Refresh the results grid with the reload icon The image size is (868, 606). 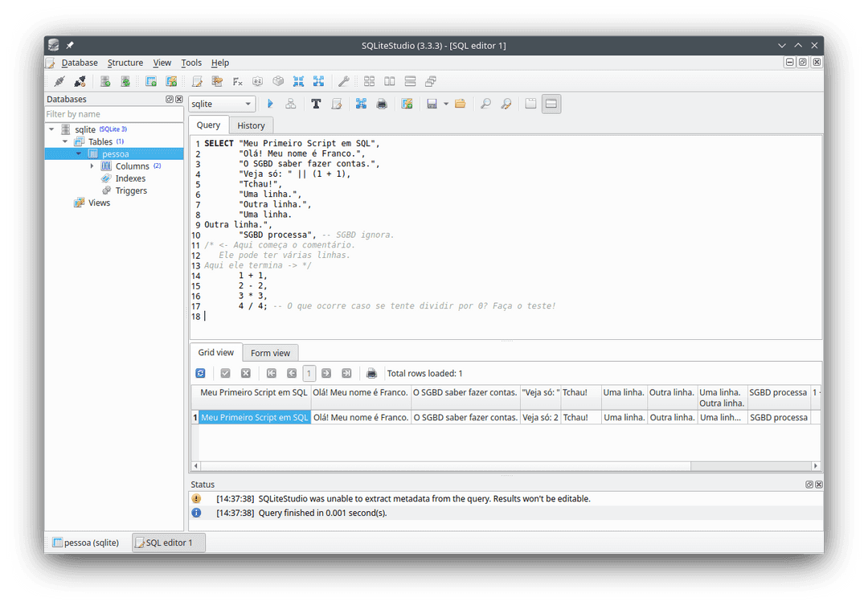point(200,372)
